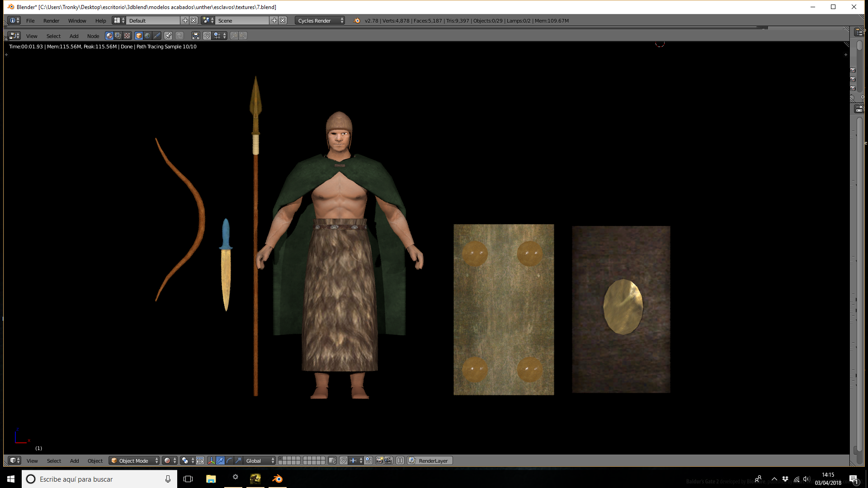
Task: Click the OpenGL render animation clapper icon
Action: click(x=388, y=460)
